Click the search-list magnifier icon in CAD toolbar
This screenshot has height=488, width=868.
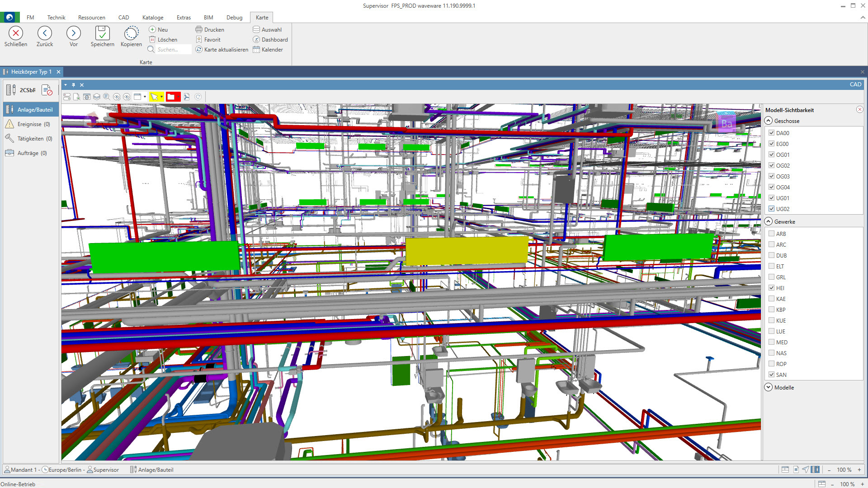(107, 97)
